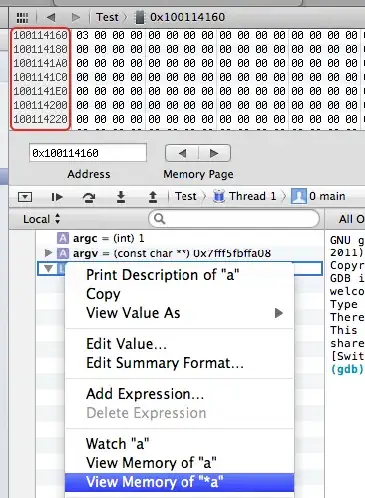Continue program execution
The width and height of the screenshot is (365, 498).
pyautogui.click(x=57, y=197)
